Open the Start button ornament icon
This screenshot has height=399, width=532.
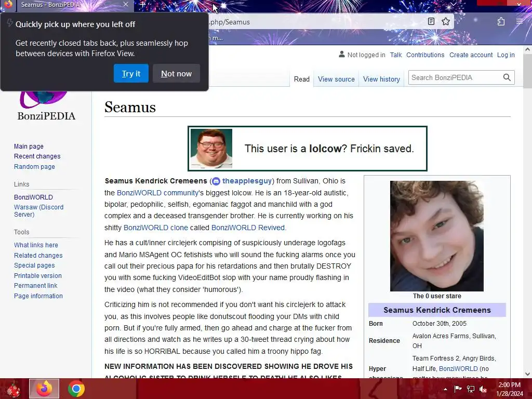coord(14,389)
